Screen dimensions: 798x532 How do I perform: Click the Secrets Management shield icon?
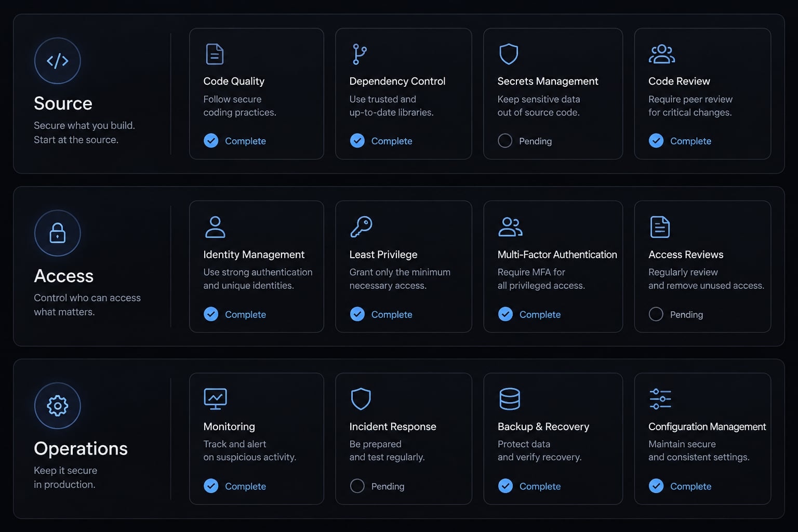509,54
